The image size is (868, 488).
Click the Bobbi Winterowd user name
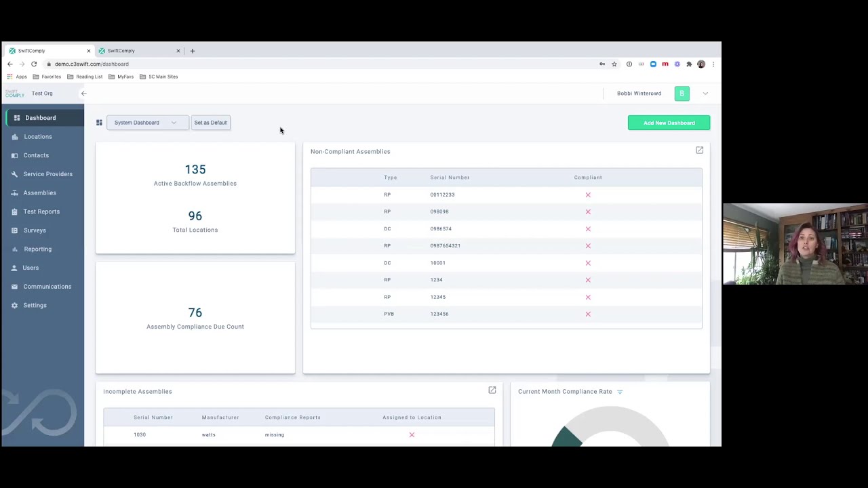click(x=639, y=94)
